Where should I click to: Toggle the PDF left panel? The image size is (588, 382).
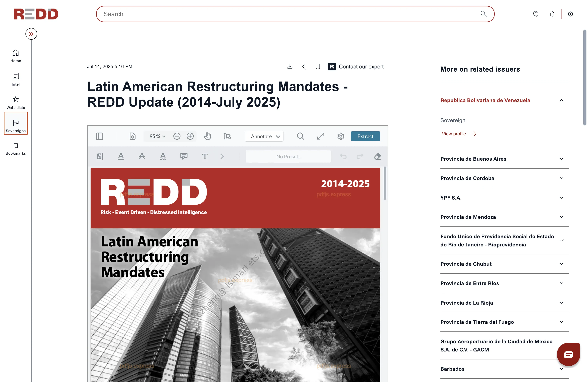tap(99, 136)
